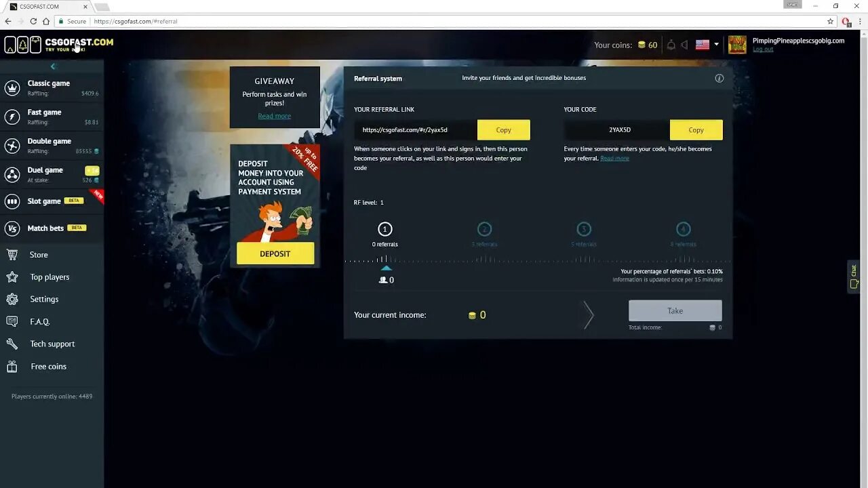
Task: Click the referral system info icon
Action: point(719,78)
